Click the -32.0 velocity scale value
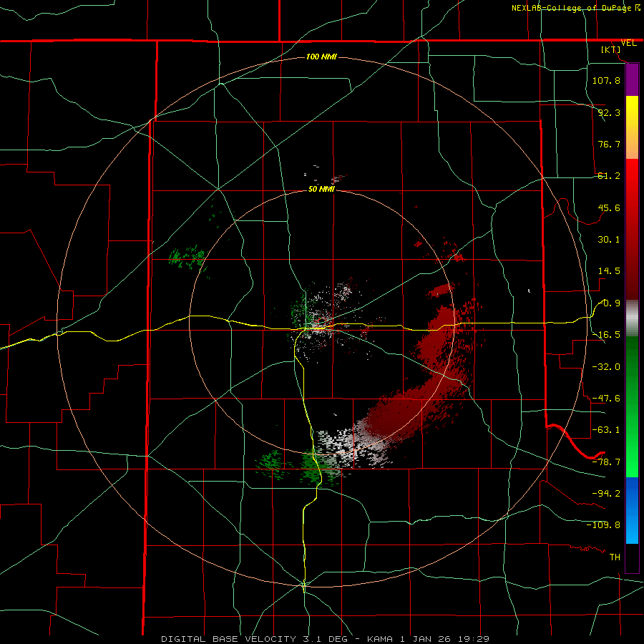This screenshot has height=644, width=644. tap(606, 367)
